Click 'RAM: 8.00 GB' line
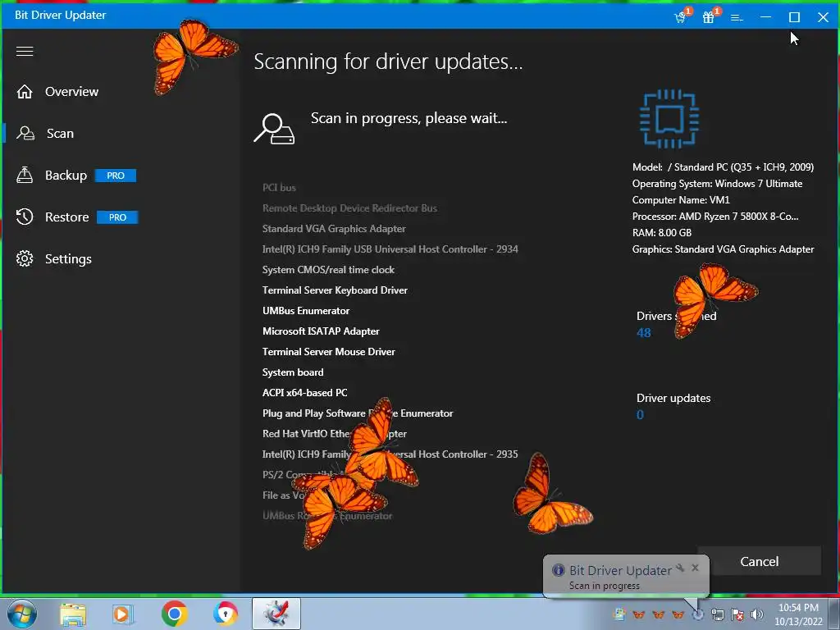Screen dimensions: 840x630 click(x=662, y=233)
